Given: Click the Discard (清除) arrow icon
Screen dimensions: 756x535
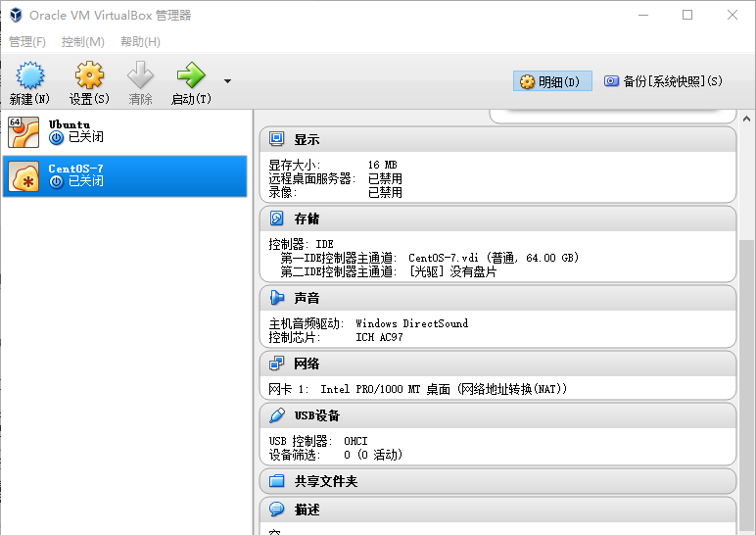Looking at the screenshot, I should click(x=140, y=76).
